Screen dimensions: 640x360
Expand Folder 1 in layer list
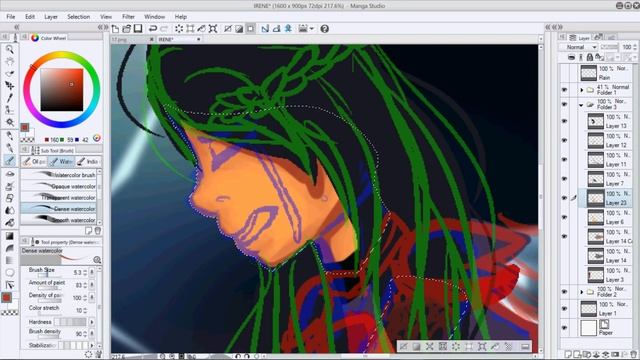coord(582,89)
